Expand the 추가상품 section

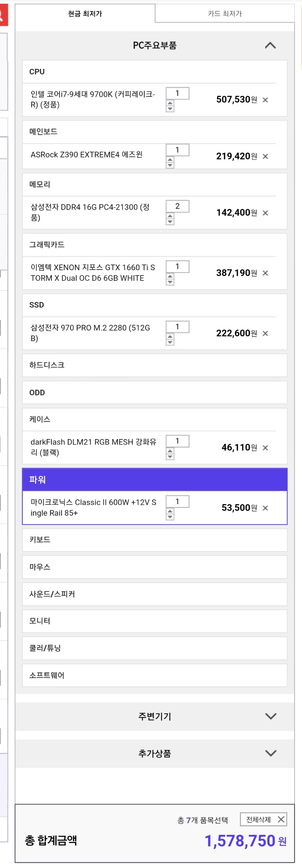pyautogui.click(x=270, y=753)
